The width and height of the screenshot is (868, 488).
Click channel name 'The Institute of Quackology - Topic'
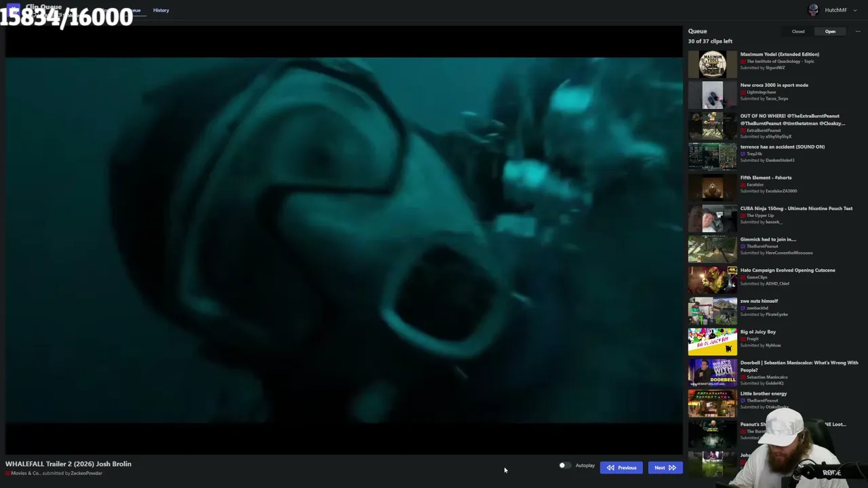(x=781, y=62)
